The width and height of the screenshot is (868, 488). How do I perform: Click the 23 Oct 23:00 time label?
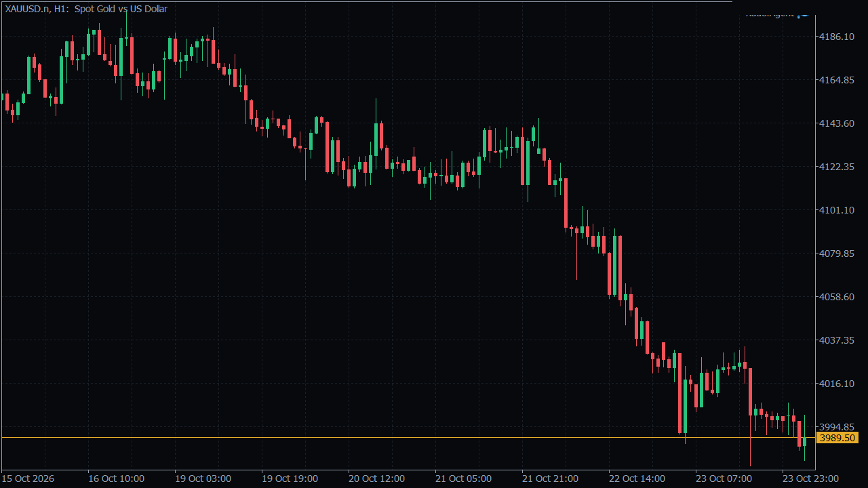[x=810, y=479]
